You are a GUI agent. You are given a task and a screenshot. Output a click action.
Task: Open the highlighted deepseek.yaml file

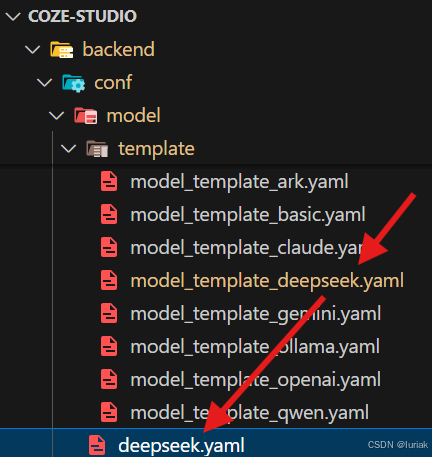(181, 446)
